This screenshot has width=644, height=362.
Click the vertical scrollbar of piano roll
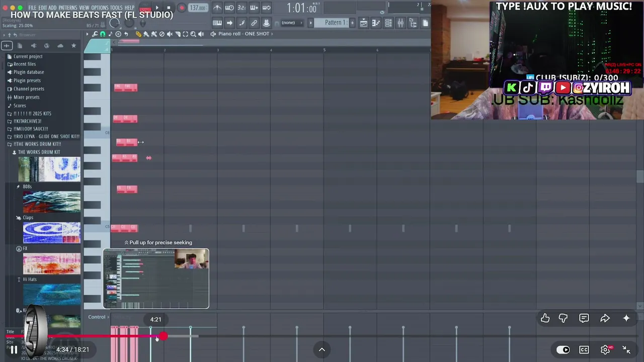click(x=640, y=176)
